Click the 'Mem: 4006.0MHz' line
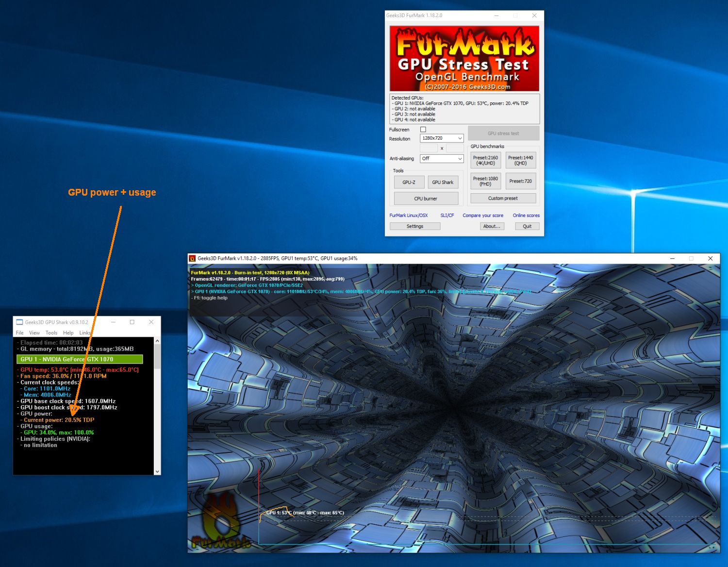Image resolution: width=728 pixels, height=567 pixels. click(x=46, y=395)
